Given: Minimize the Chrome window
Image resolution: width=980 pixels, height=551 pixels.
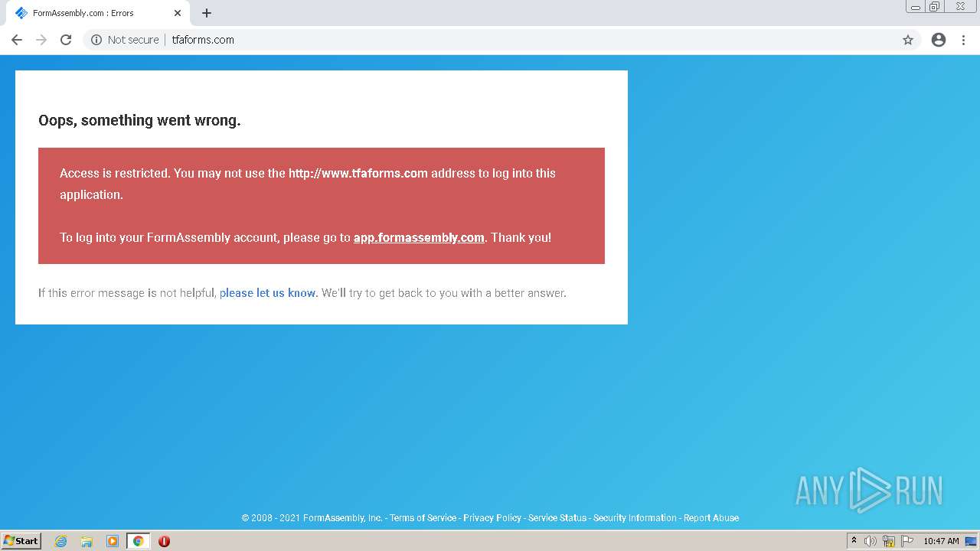Looking at the screenshot, I should click(916, 7).
